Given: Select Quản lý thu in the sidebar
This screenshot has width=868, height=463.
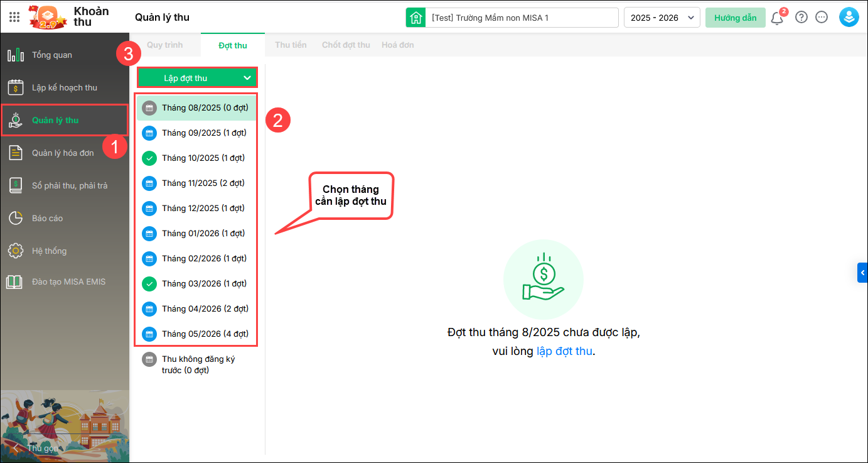Looking at the screenshot, I should 65,120.
